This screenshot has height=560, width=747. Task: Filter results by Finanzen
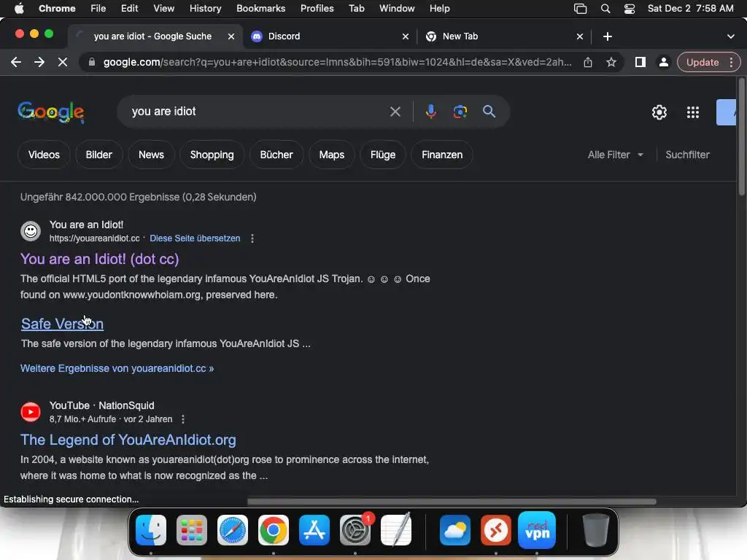click(x=442, y=155)
